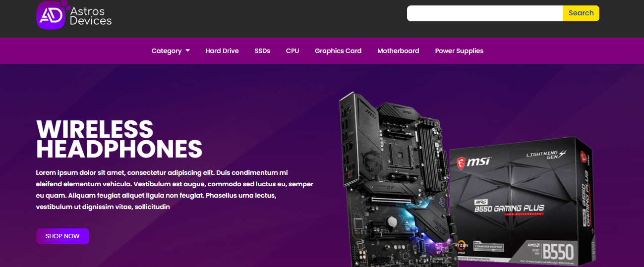Open the Category dropdown menu
Viewport: 644px width, 267px height.
click(x=171, y=51)
